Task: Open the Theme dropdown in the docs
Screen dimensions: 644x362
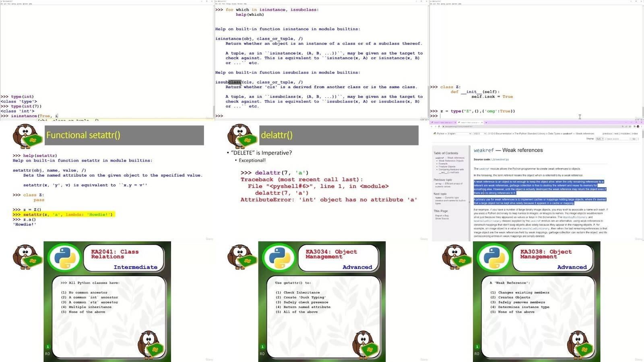Action: 600,139
